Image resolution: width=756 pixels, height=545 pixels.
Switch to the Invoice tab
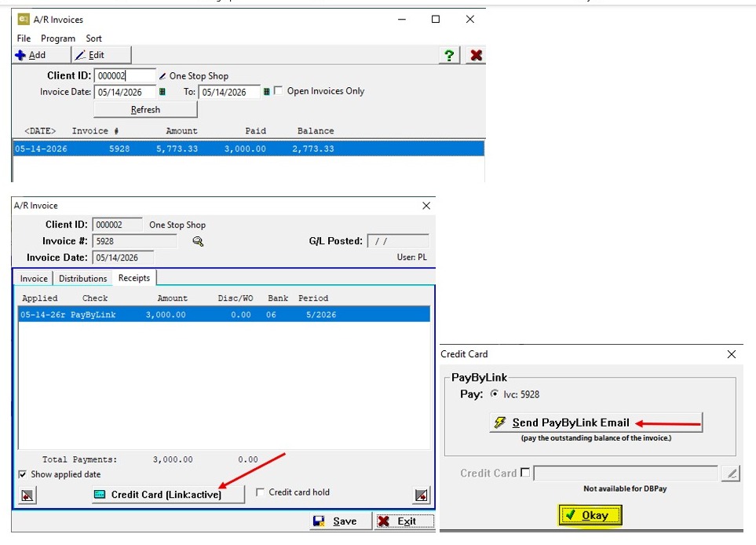click(34, 278)
